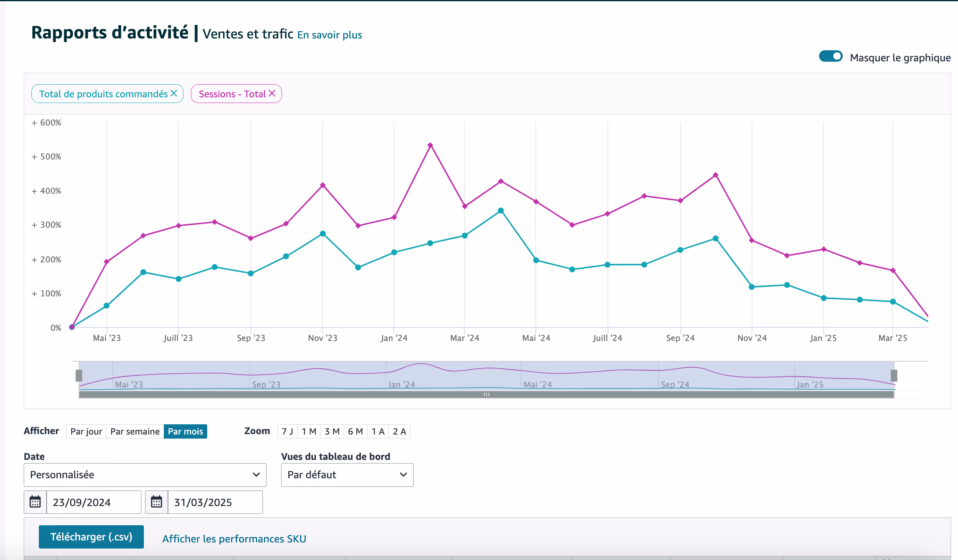
Task: Open the start date calendar picker
Action: point(35,502)
